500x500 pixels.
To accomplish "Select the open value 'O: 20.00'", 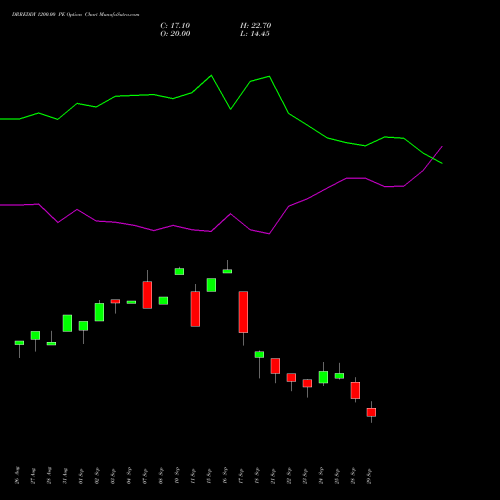I will (x=175, y=34).
